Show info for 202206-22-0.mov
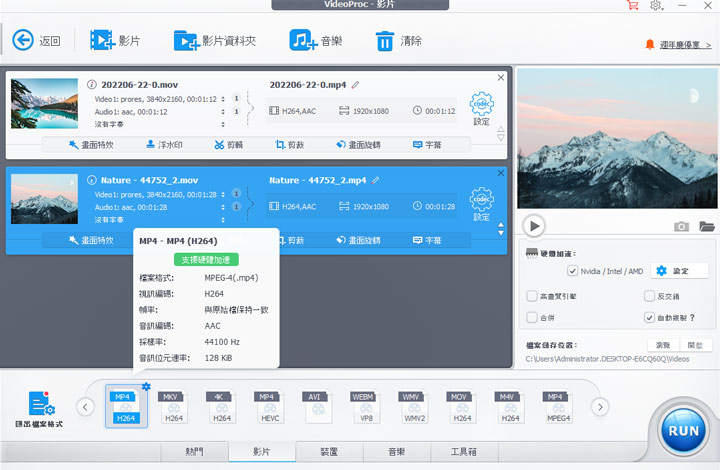 [92, 84]
